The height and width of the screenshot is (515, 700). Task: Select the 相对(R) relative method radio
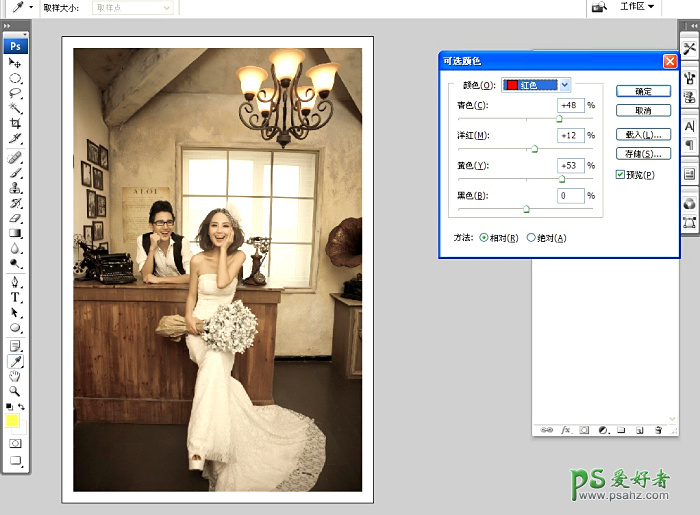point(485,238)
